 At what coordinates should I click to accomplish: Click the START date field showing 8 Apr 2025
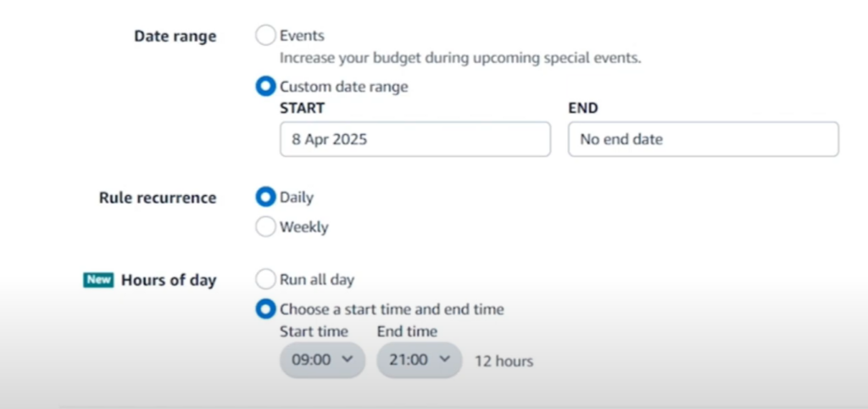click(x=415, y=139)
